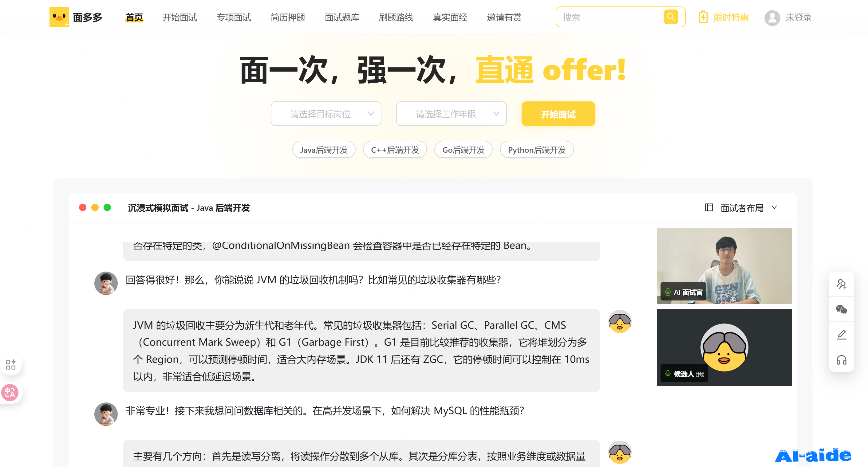Click the 限时特惠 lightning coupon icon
Screen dimensions: 868x467
[x=703, y=17]
